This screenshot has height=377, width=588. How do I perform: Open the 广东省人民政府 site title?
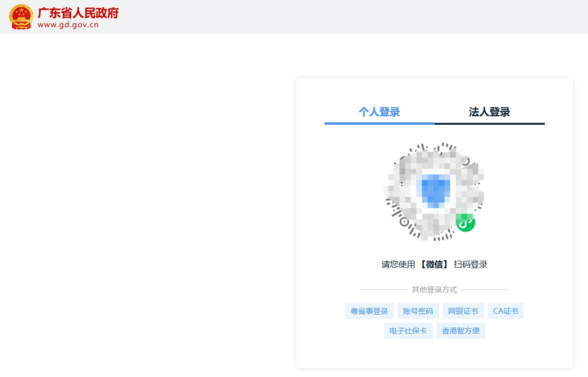pyautogui.click(x=78, y=13)
